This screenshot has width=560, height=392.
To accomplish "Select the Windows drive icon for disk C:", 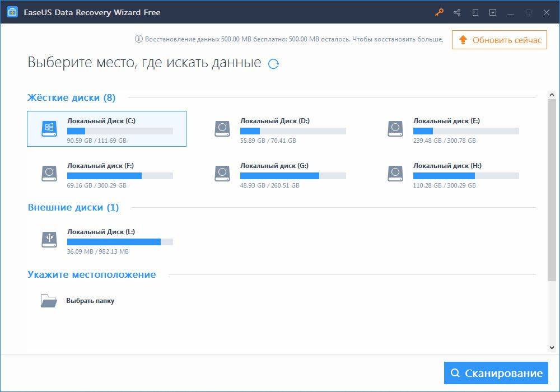I will click(49, 129).
